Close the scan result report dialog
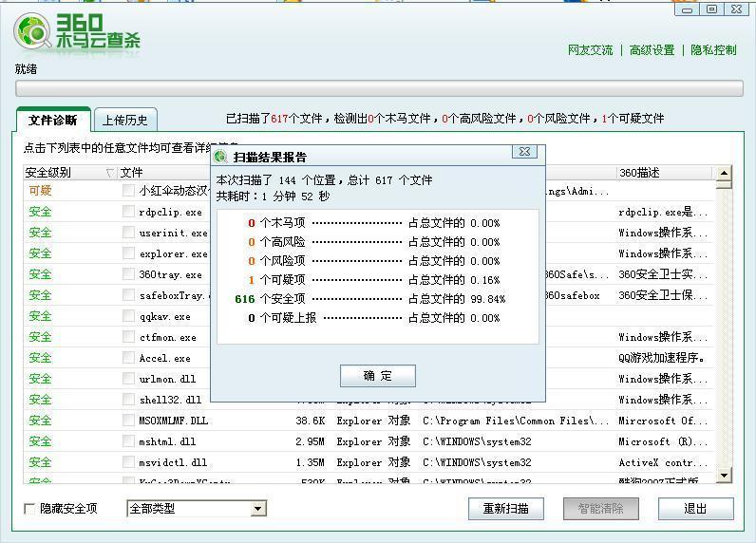Viewport: 756px width, 543px height. [x=524, y=151]
